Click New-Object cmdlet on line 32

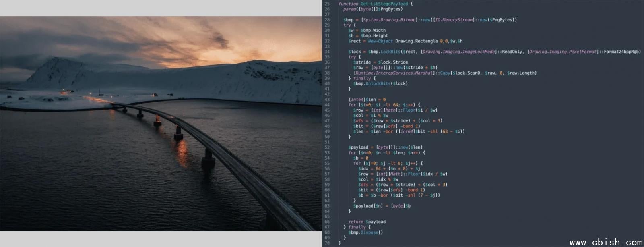tap(380, 41)
